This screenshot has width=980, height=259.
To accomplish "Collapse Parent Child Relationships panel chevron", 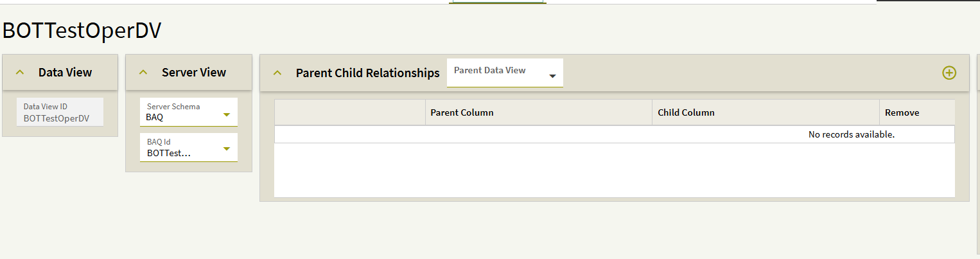I will point(277,73).
